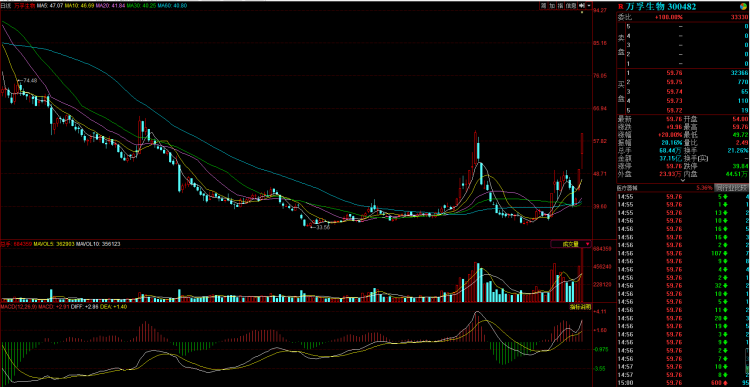
Task: Click the 万孚生物 300482 stock title
Action: click(x=661, y=7)
